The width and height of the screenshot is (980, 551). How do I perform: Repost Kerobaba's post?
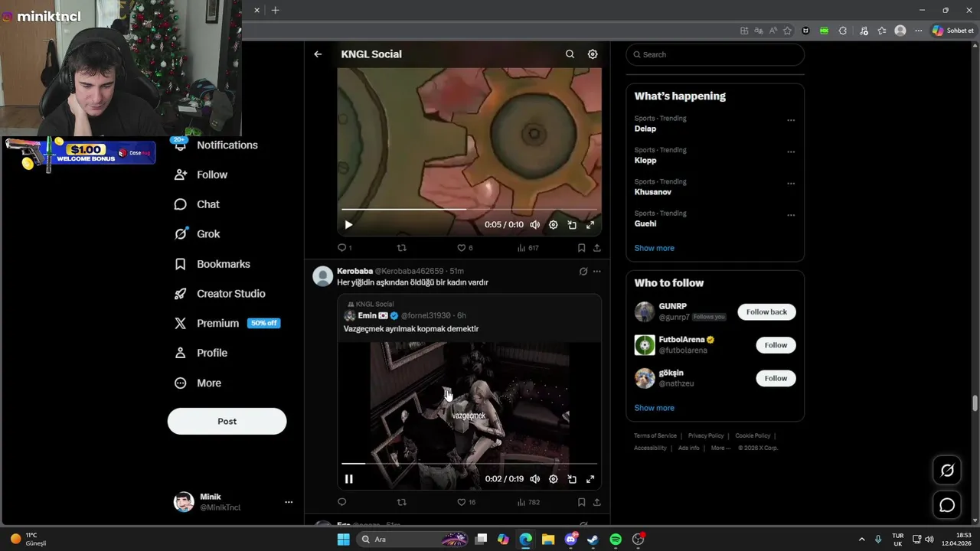click(401, 502)
